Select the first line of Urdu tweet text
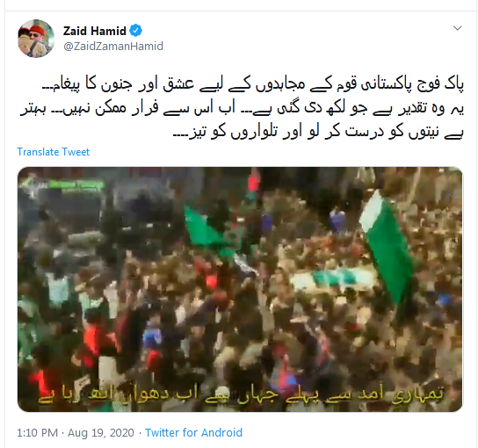This screenshot has width=478, height=448. pos(253,84)
